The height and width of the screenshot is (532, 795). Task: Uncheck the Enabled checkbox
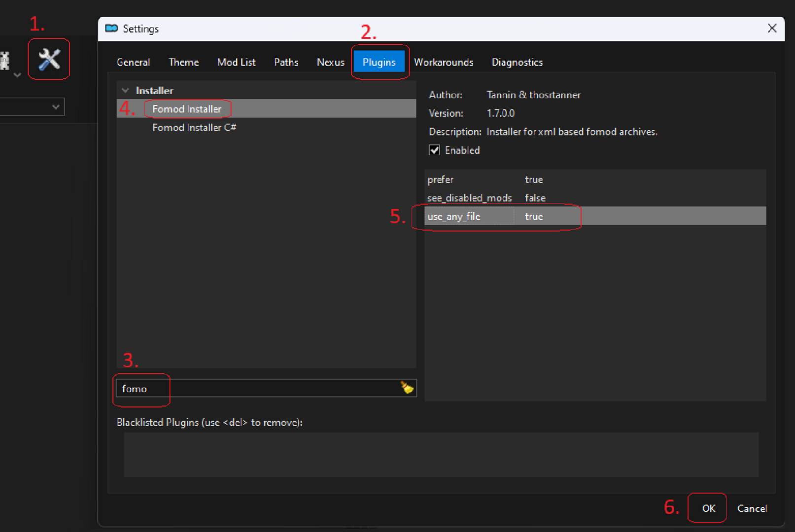[x=434, y=150]
